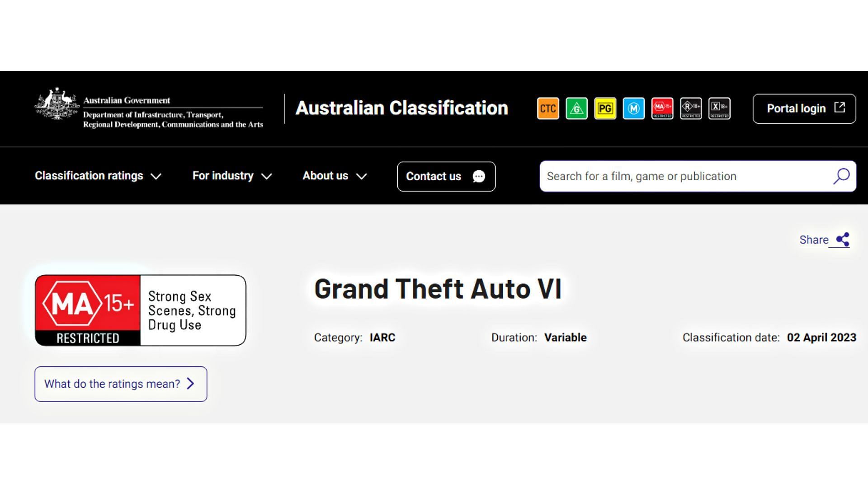Click the red MA15+ header icon
This screenshot has width=868, height=488.
[x=662, y=108]
